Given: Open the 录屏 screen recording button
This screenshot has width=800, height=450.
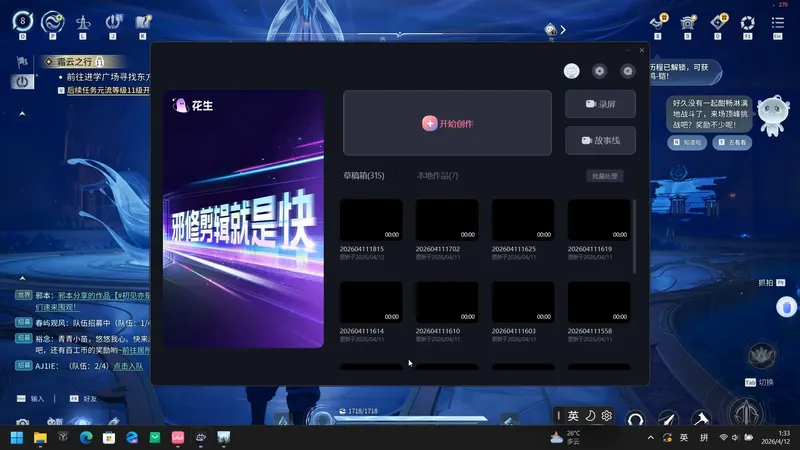Looking at the screenshot, I should (x=600, y=104).
